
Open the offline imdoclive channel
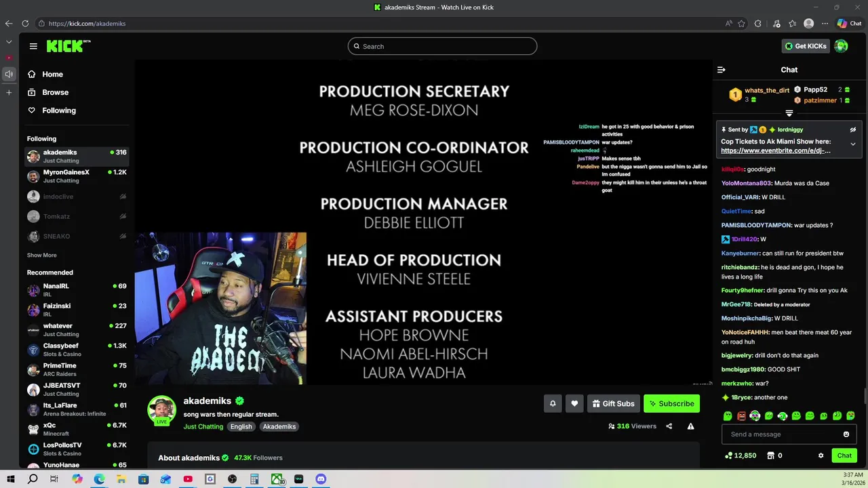coord(77,197)
